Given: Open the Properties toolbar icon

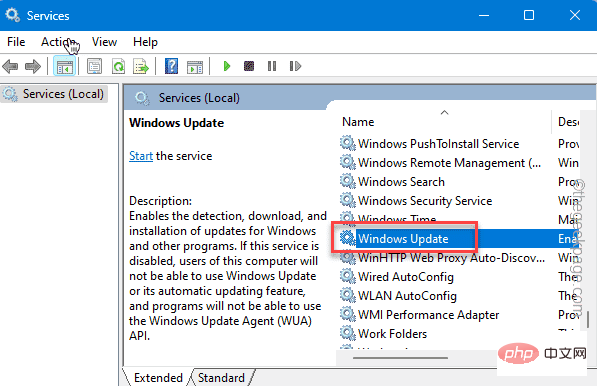Looking at the screenshot, I should click(94, 66).
